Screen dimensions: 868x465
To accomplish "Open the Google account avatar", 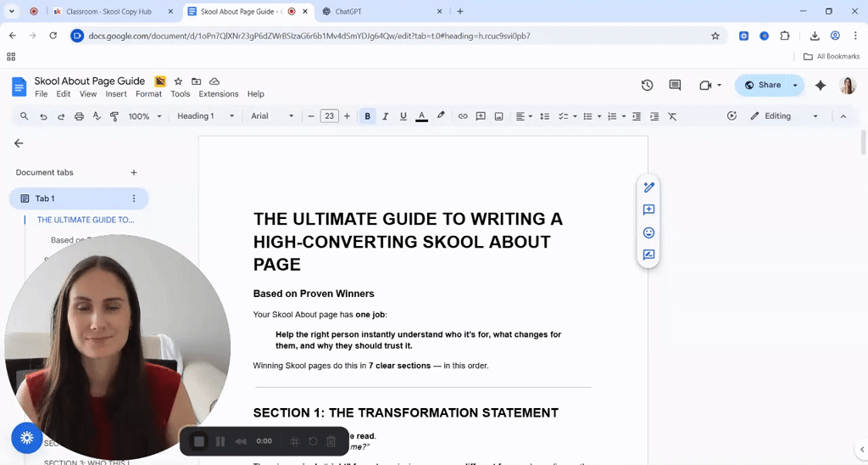I will [848, 86].
